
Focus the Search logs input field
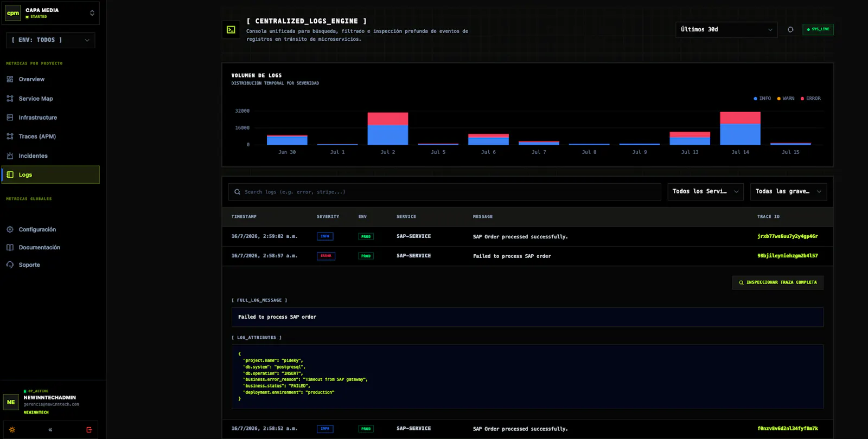(x=445, y=192)
